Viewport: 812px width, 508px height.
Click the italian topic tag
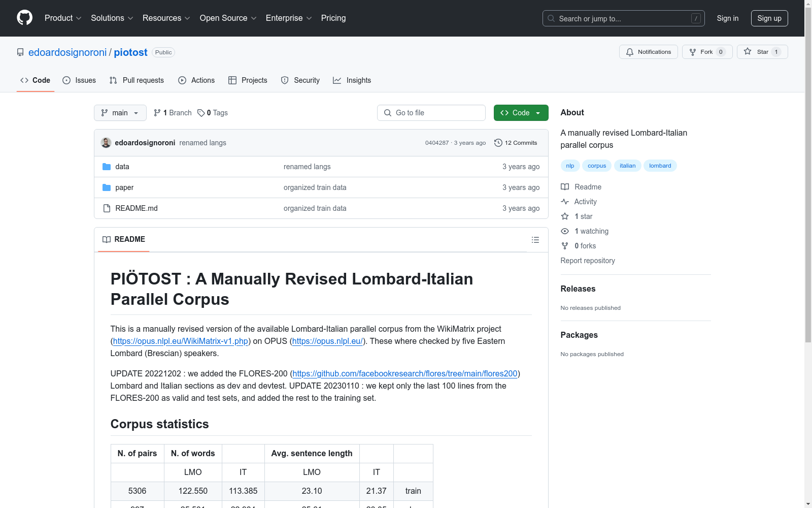(x=628, y=166)
